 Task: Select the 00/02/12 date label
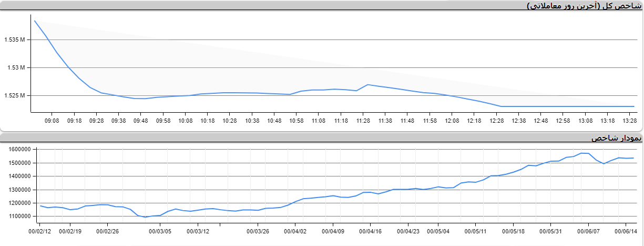(x=40, y=231)
